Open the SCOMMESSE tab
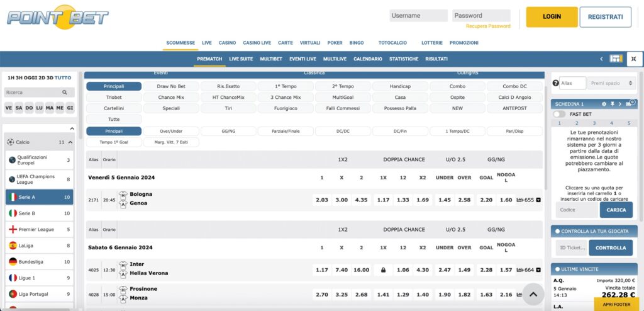 (x=180, y=43)
